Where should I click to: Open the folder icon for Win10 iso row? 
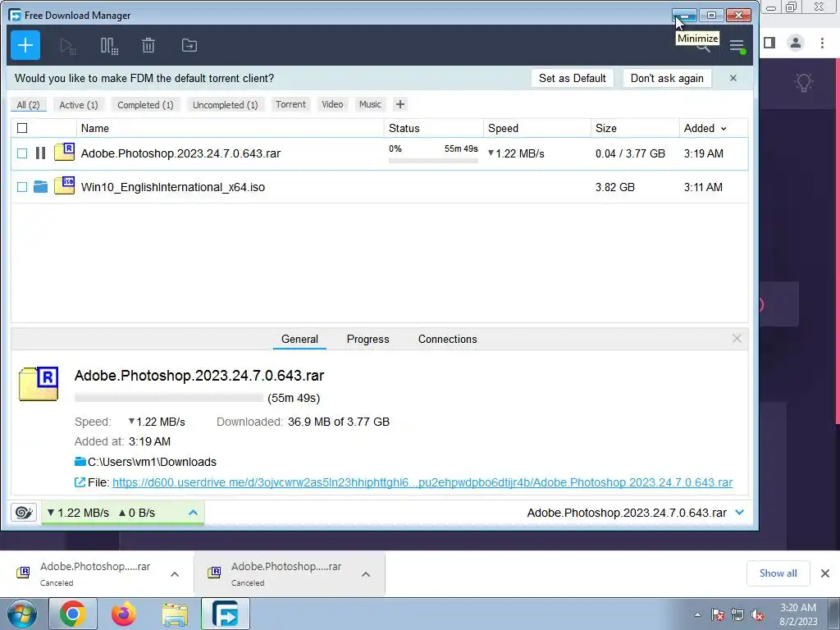(40, 187)
